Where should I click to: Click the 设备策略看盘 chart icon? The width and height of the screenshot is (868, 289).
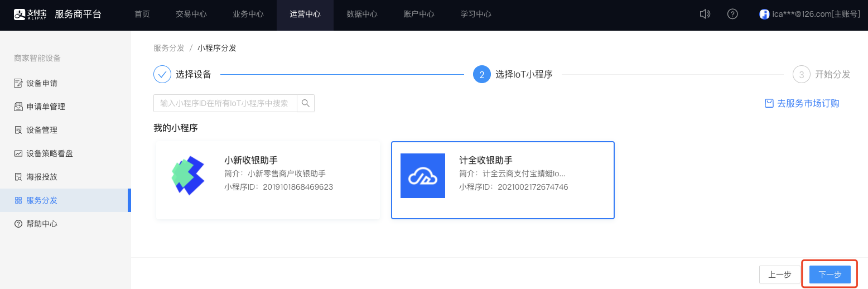pos(18,153)
